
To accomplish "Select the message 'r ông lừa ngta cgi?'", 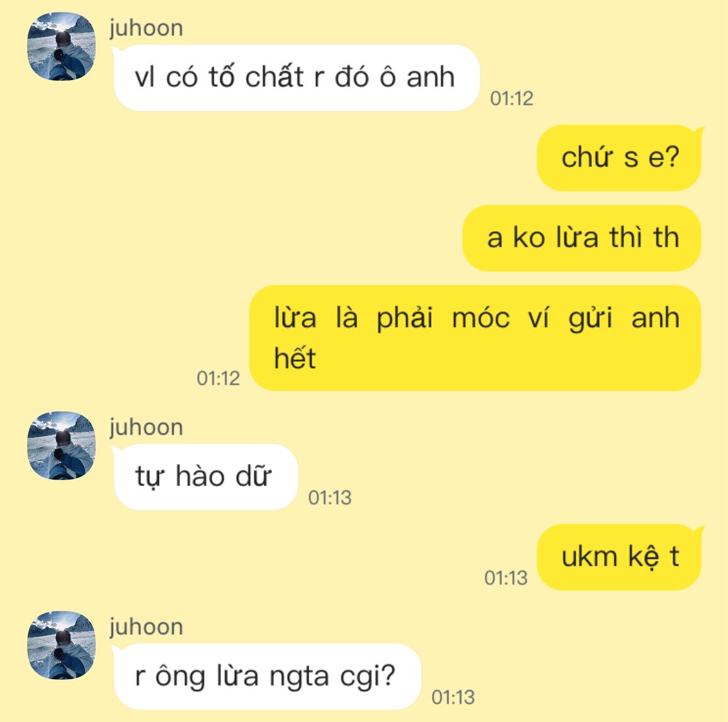I will (266, 677).
